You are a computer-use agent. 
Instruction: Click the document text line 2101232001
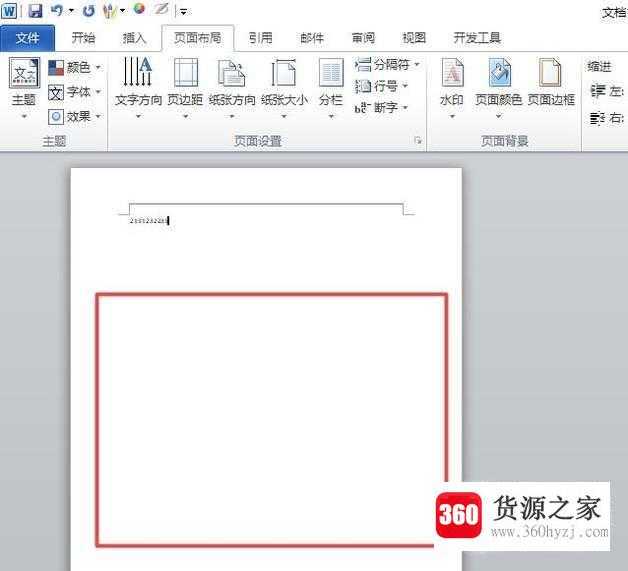(x=149, y=221)
